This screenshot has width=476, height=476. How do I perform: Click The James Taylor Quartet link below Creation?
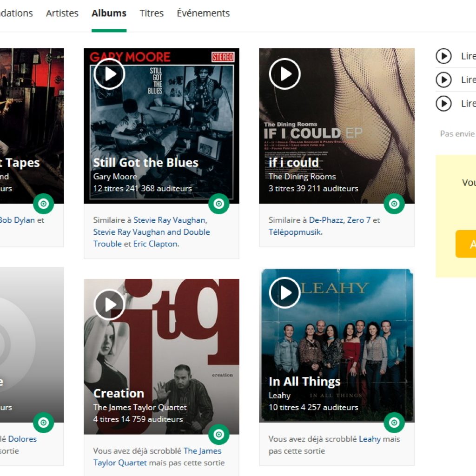tap(157, 456)
